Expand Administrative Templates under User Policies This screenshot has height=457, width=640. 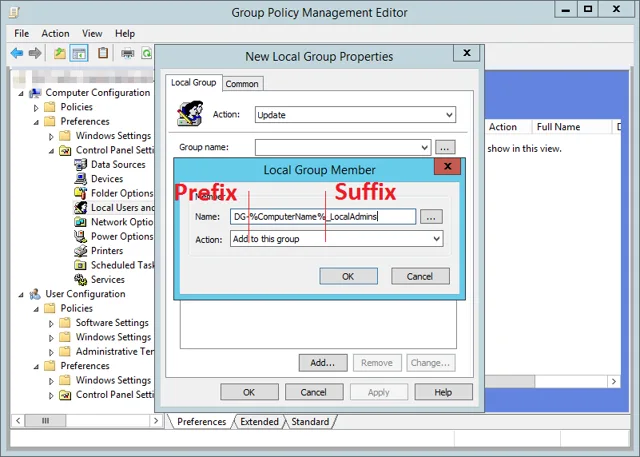(51, 352)
